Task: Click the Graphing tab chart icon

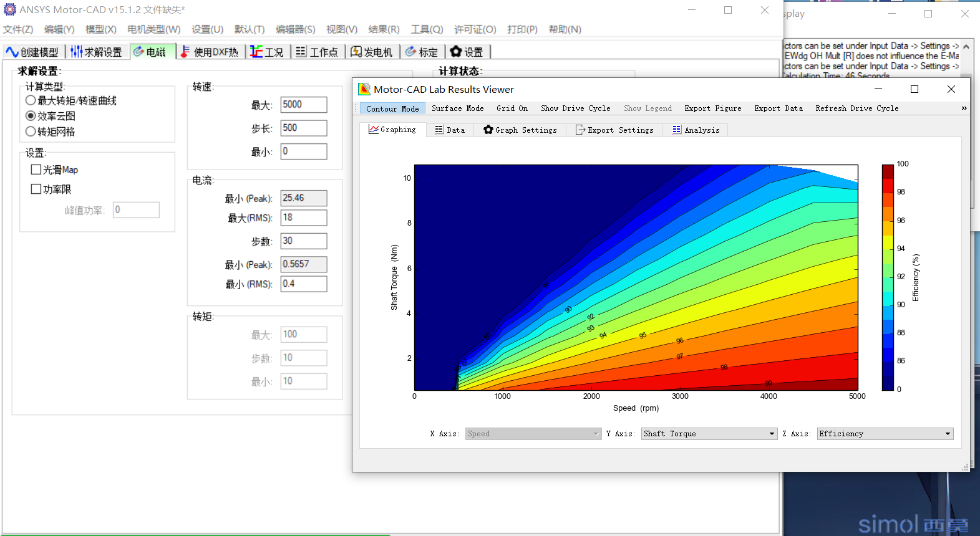Action: [374, 130]
